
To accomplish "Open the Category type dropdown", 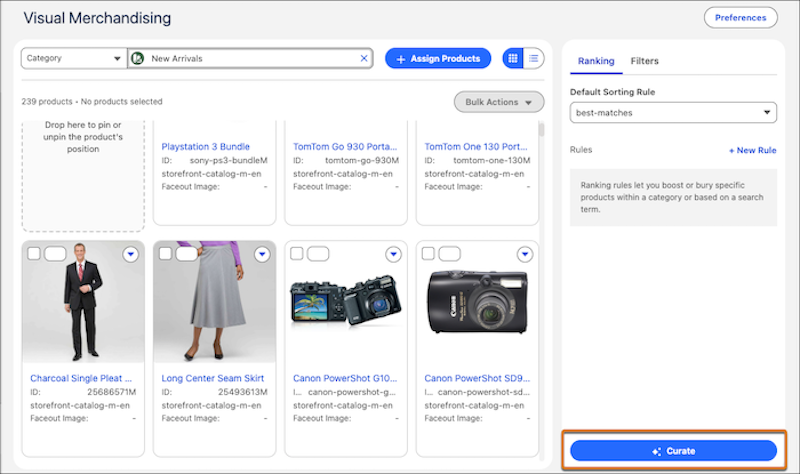I will pyautogui.click(x=74, y=58).
